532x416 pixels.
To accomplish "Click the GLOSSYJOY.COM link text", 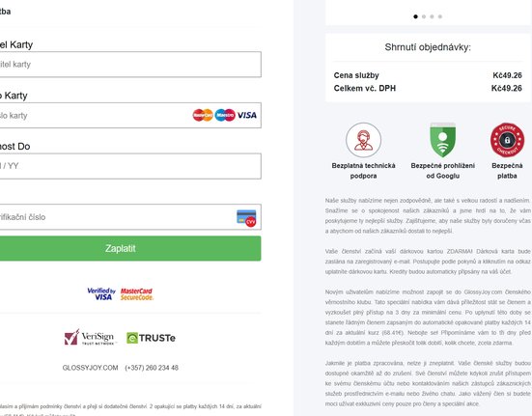I will (x=90, y=368).
